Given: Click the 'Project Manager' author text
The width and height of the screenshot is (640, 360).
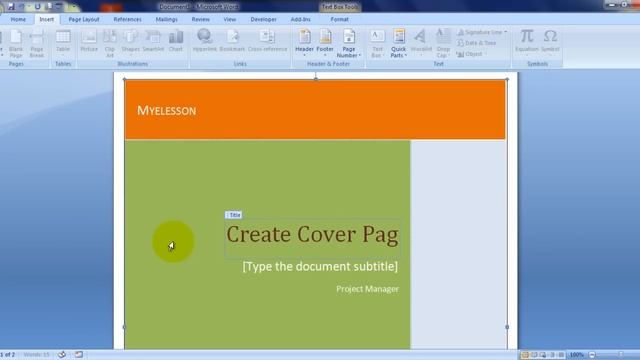Looking at the screenshot, I should coord(367,289).
